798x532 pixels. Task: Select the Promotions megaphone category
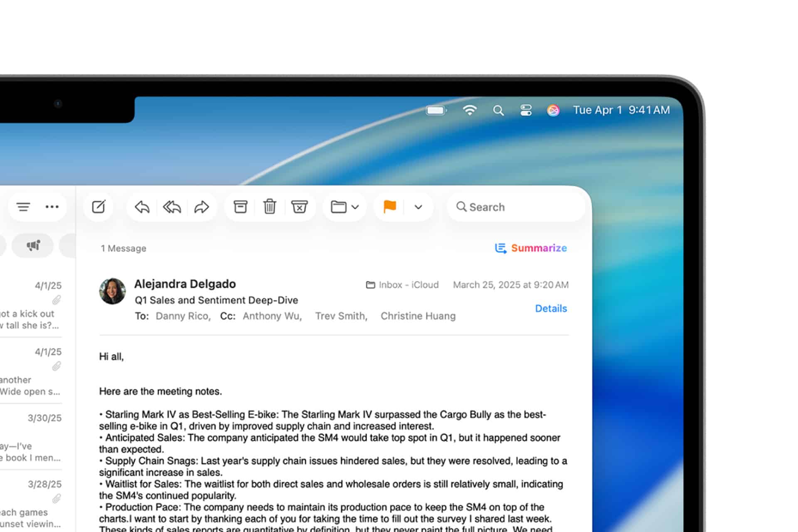pyautogui.click(x=33, y=245)
